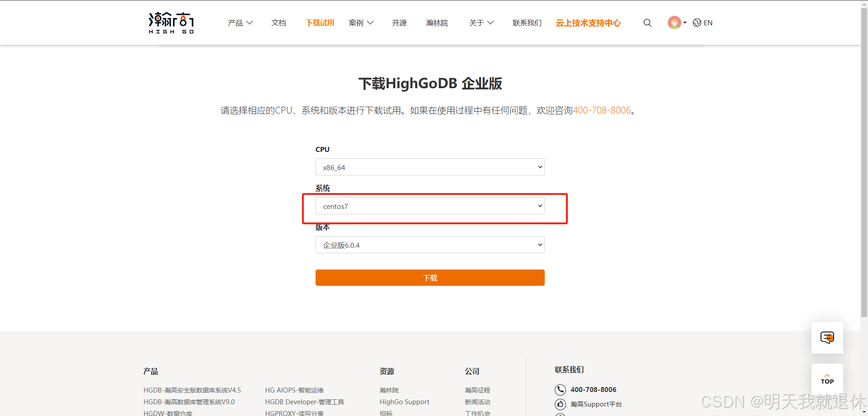Open 联系我们 in the header
Viewport: 868px width, 416px height.
[527, 23]
